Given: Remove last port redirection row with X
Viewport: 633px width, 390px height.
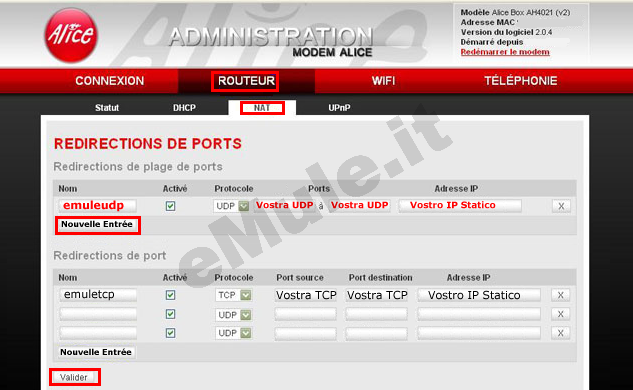Looking at the screenshot, I should (560, 333).
